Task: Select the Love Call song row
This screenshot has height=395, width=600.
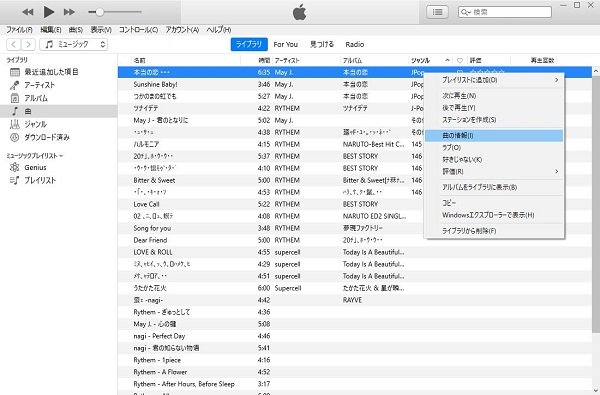Action: (355, 204)
